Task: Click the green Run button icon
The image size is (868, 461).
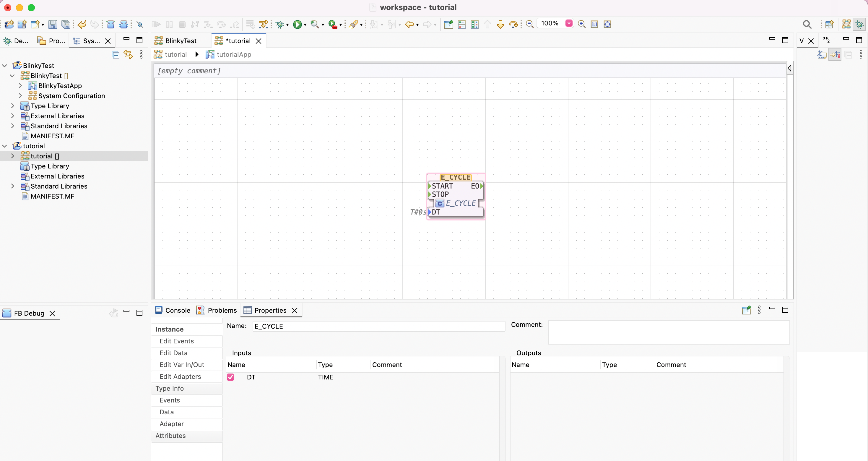Action: click(297, 24)
